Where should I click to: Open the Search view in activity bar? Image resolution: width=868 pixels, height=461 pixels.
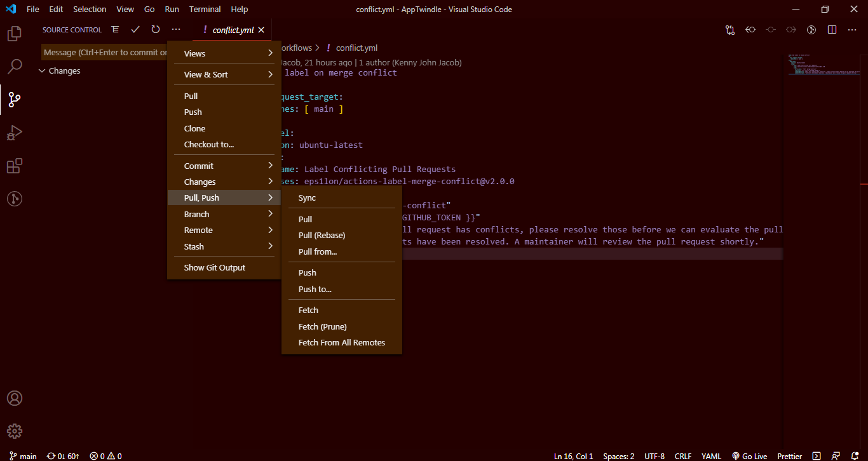click(14, 66)
